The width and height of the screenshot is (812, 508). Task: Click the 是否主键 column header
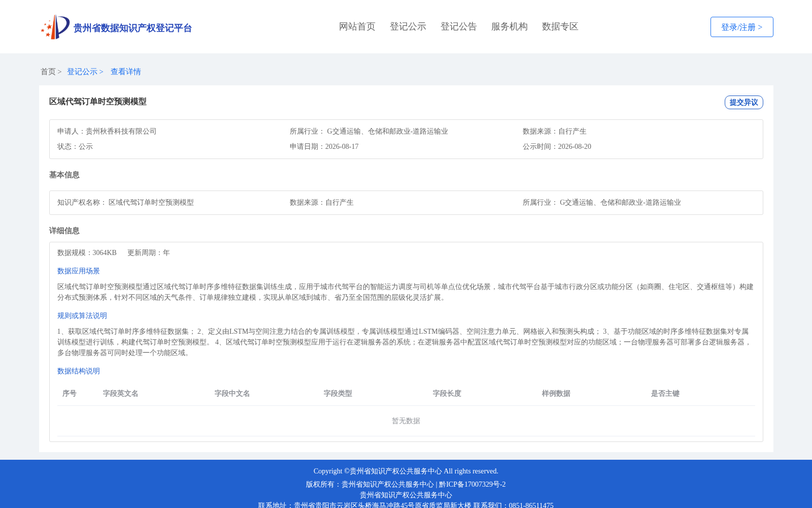click(x=665, y=393)
